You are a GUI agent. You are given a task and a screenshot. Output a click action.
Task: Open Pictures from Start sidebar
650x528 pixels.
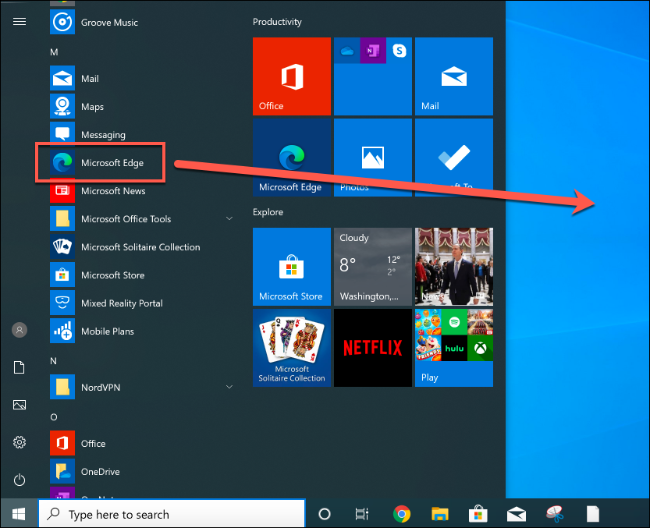click(x=19, y=404)
